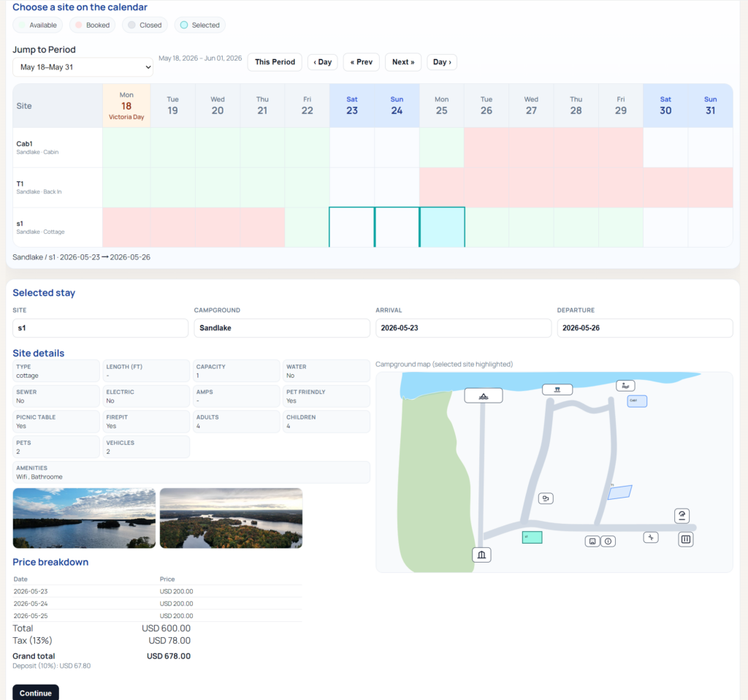Step back one day with ‹ Day
Image resolution: width=748 pixels, height=700 pixels.
(x=322, y=62)
